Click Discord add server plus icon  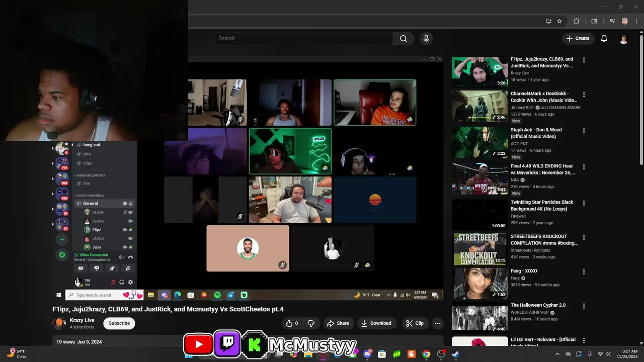(62, 239)
